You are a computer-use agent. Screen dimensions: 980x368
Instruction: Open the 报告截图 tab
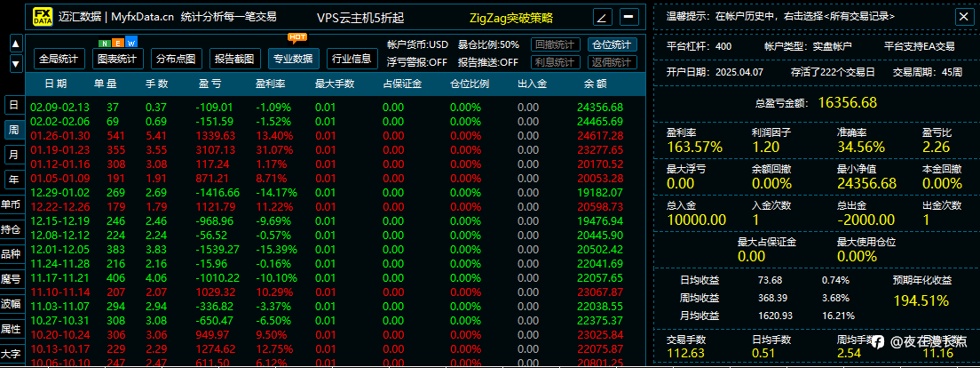pos(234,59)
